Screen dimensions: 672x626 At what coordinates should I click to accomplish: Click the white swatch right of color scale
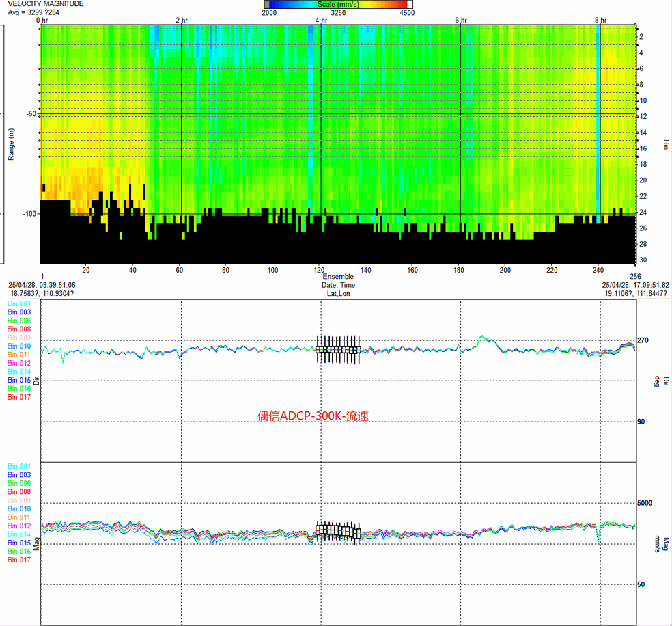[410, 4]
